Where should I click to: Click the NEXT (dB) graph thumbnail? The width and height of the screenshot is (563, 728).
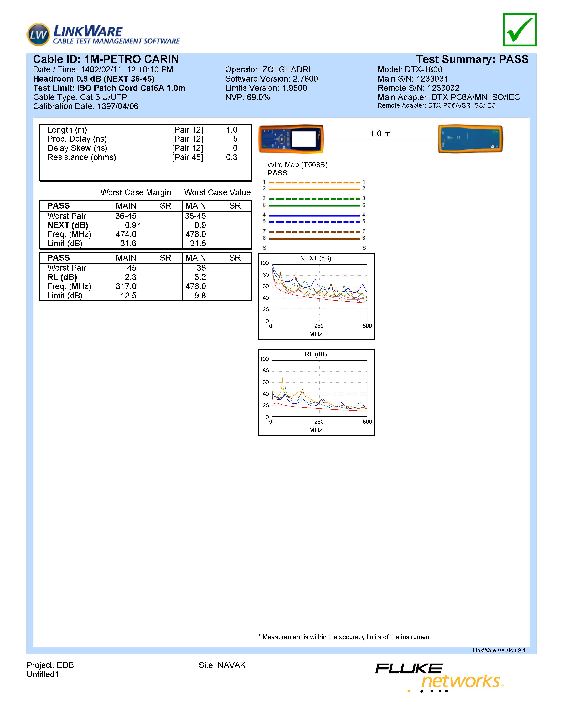tap(316, 296)
